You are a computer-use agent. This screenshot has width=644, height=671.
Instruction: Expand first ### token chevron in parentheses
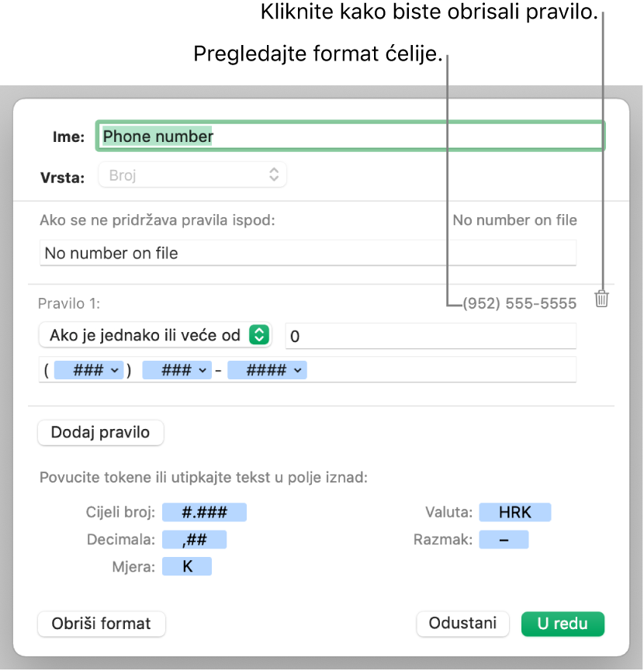click(114, 370)
